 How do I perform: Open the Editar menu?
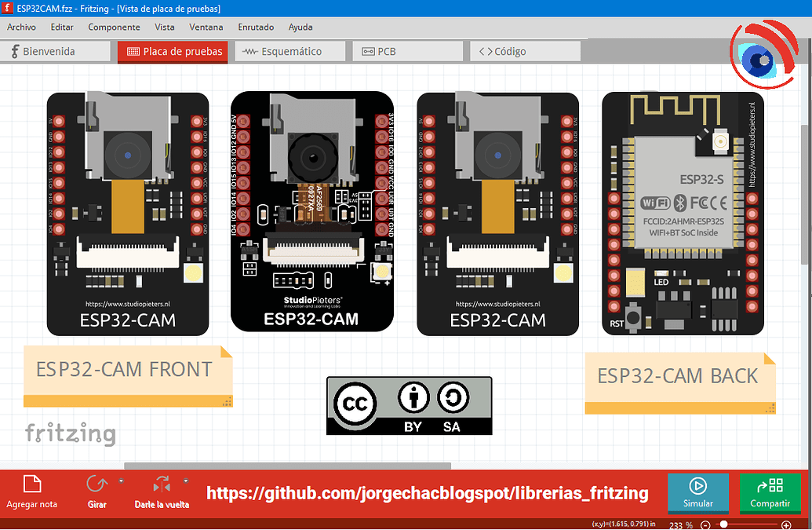(x=62, y=27)
